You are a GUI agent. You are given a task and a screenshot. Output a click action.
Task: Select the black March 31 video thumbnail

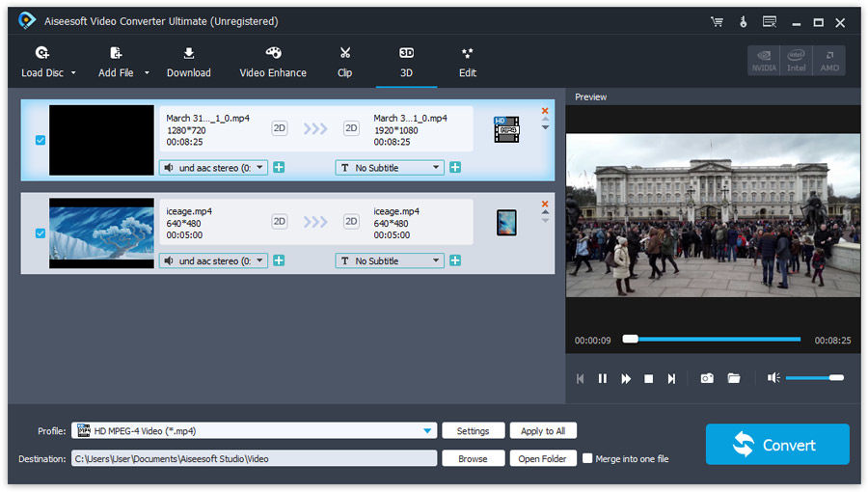[102, 140]
